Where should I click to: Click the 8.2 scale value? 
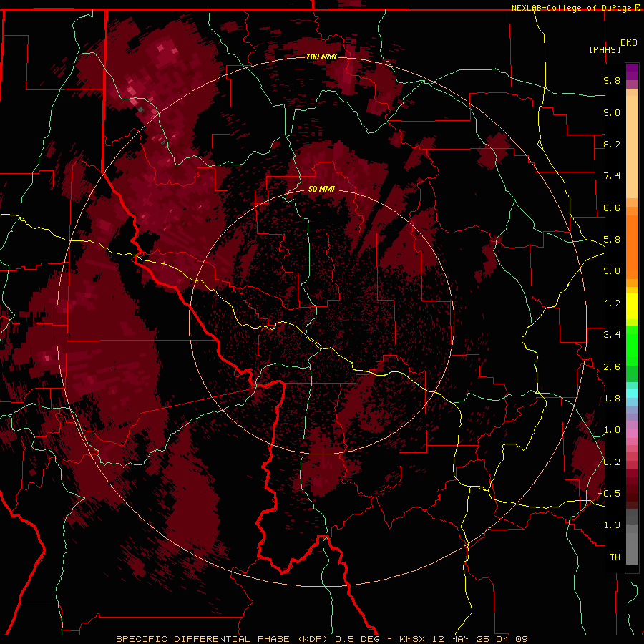[612, 144]
